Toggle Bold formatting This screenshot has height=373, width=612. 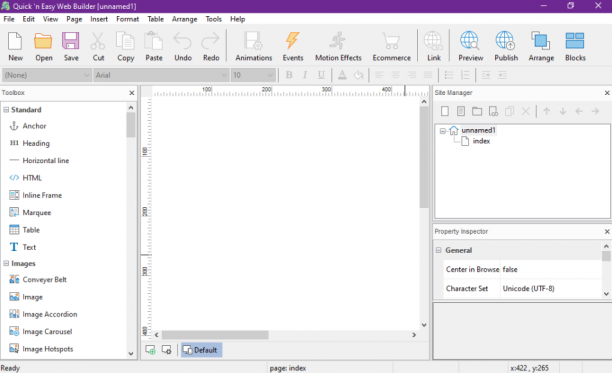click(x=289, y=75)
